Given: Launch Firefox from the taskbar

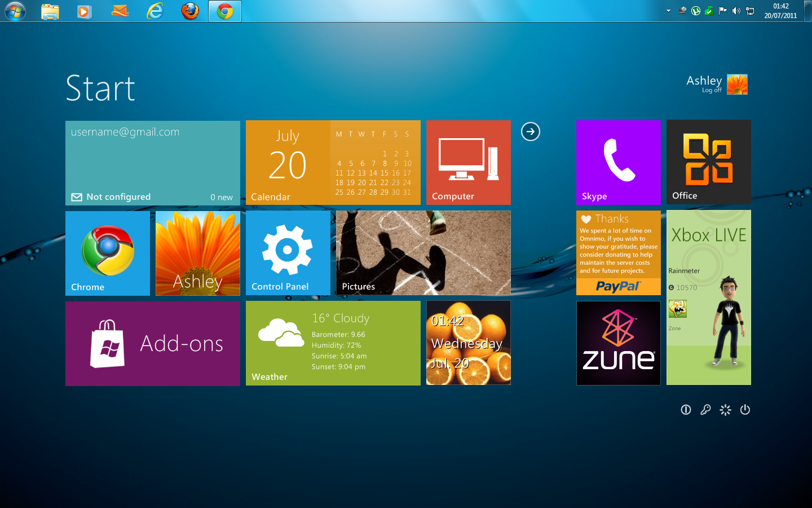Looking at the screenshot, I should pyautogui.click(x=190, y=11).
